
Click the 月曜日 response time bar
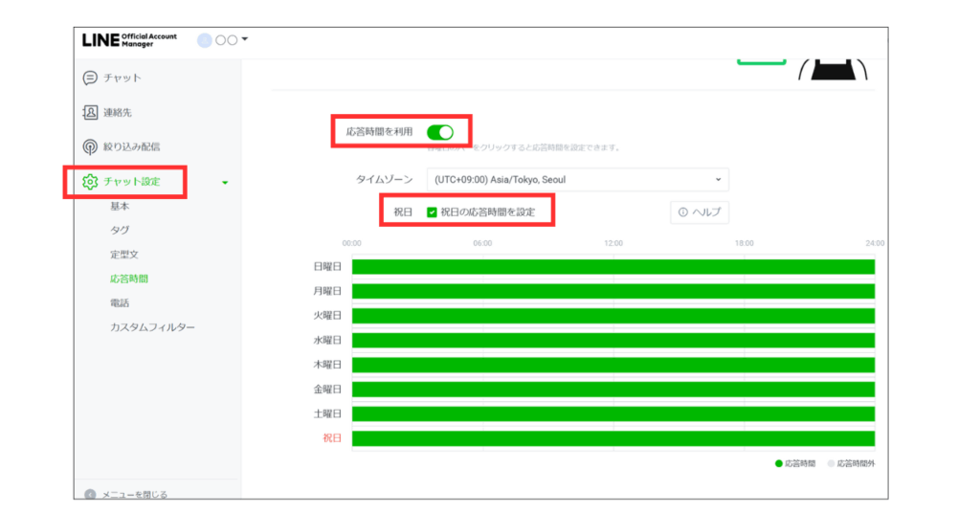pos(613,292)
